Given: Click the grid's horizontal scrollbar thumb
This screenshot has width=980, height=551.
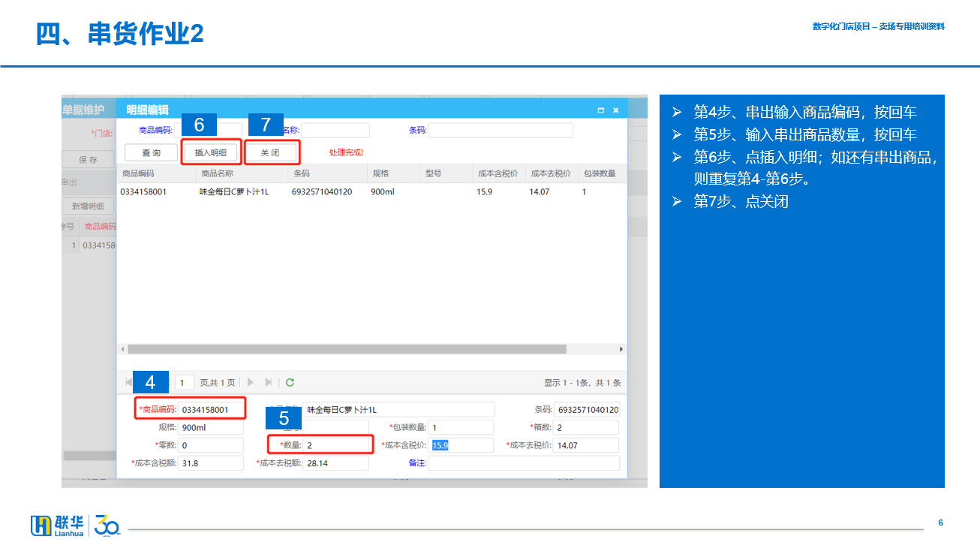Looking at the screenshot, I should pos(347,349).
